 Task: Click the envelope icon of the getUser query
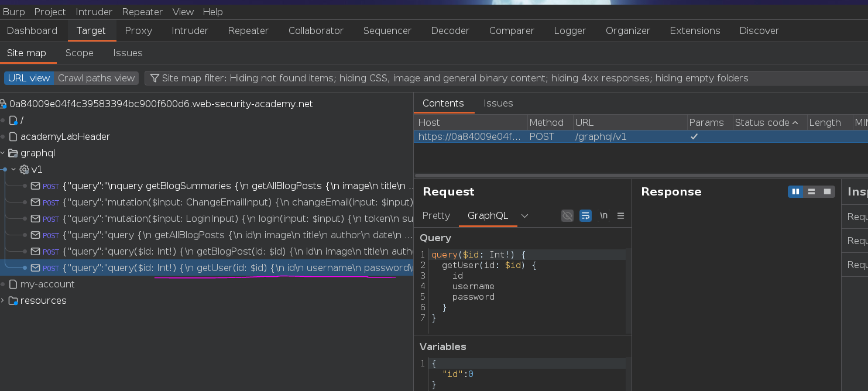35,267
